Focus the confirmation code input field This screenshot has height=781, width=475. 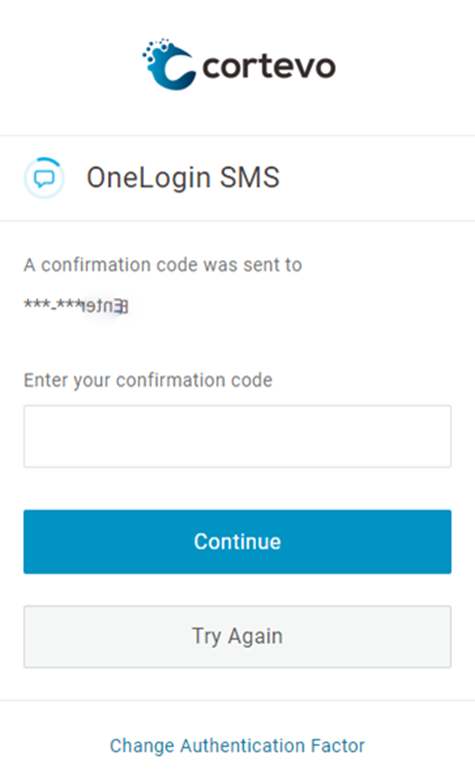tap(238, 436)
